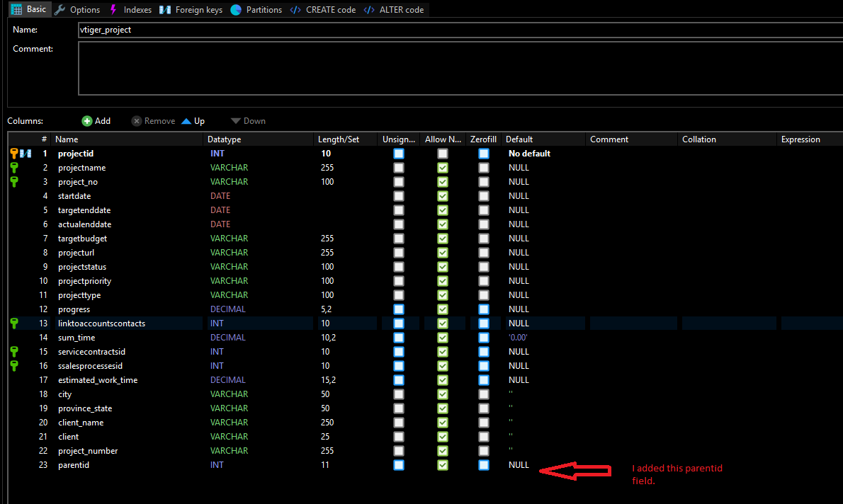Click the green plus Add icon
Viewport: 843px width, 504px height.
point(87,121)
